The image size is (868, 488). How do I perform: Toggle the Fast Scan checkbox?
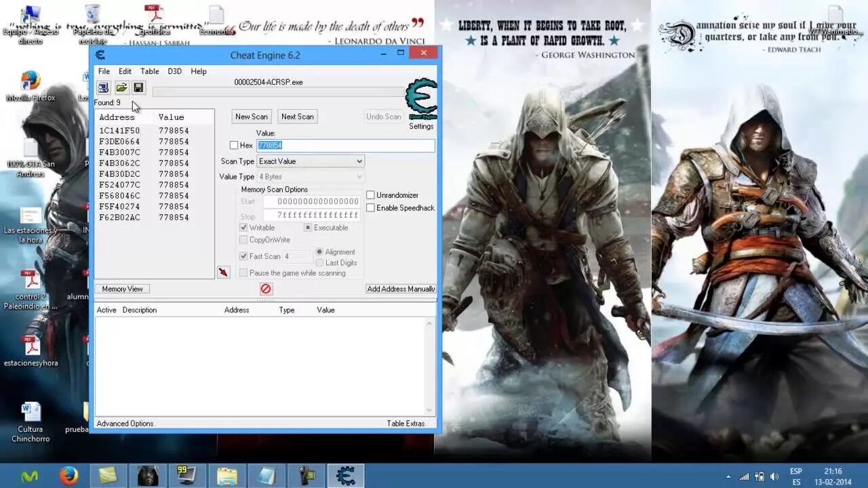pos(243,256)
